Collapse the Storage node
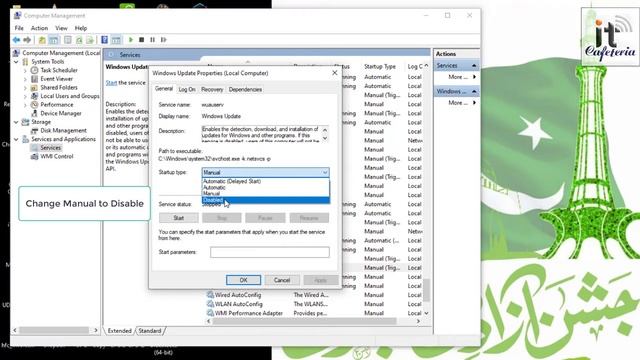Viewport: 640px width, 360px height. (x=16, y=122)
